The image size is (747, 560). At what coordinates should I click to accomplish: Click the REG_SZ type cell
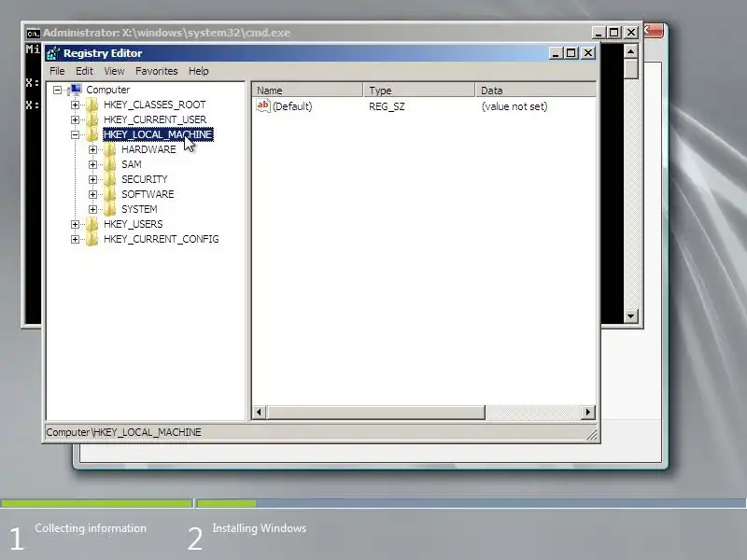pos(387,106)
